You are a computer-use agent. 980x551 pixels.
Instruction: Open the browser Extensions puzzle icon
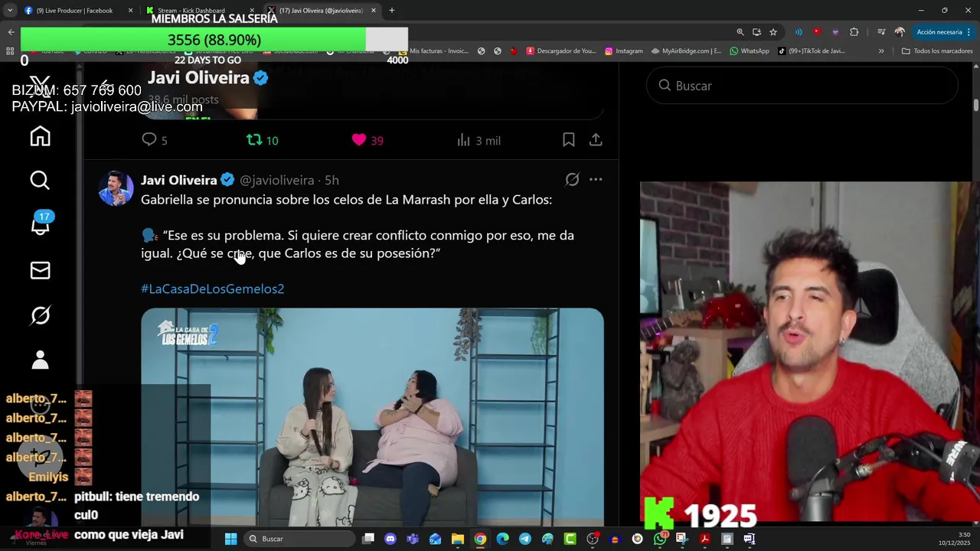point(854,32)
